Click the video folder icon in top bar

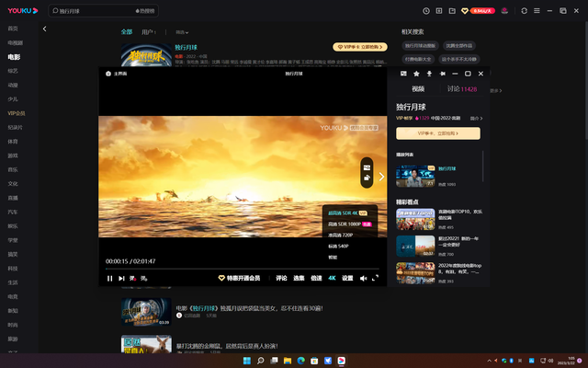point(452,11)
